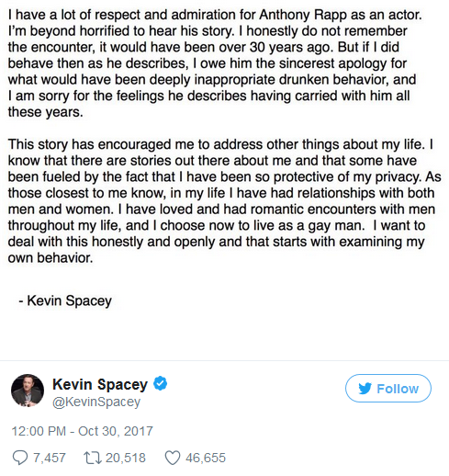Click the phrase "own behavior."

51,258
